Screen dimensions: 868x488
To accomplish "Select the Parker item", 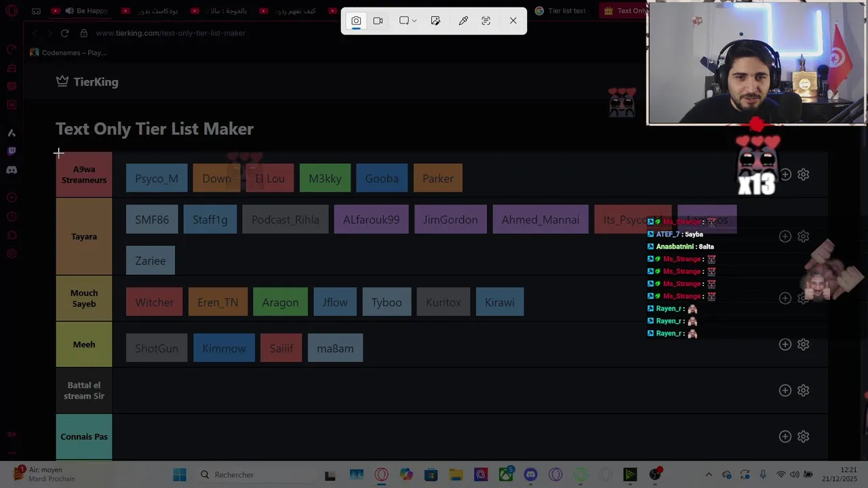I will tap(438, 178).
